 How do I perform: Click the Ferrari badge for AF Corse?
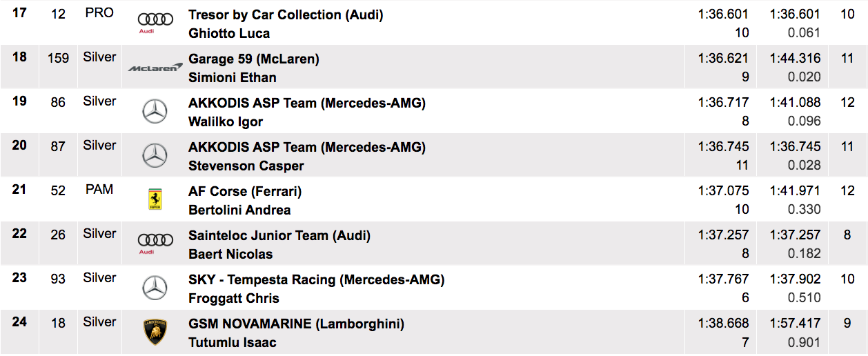(x=155, y=199)
